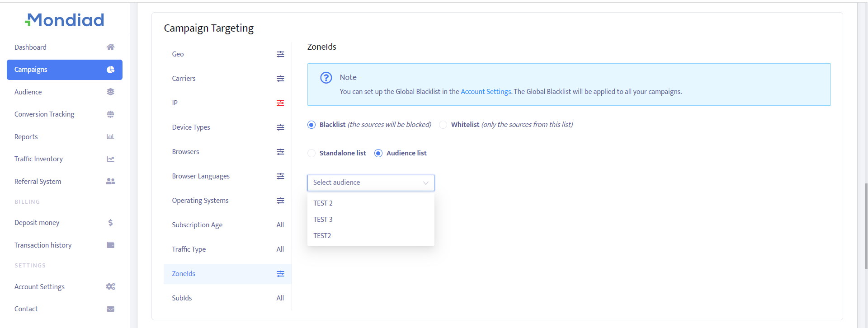This screenshot has width=868, height=328.
Task: Click the Dashboard home icon
Action: coord(110,47)
